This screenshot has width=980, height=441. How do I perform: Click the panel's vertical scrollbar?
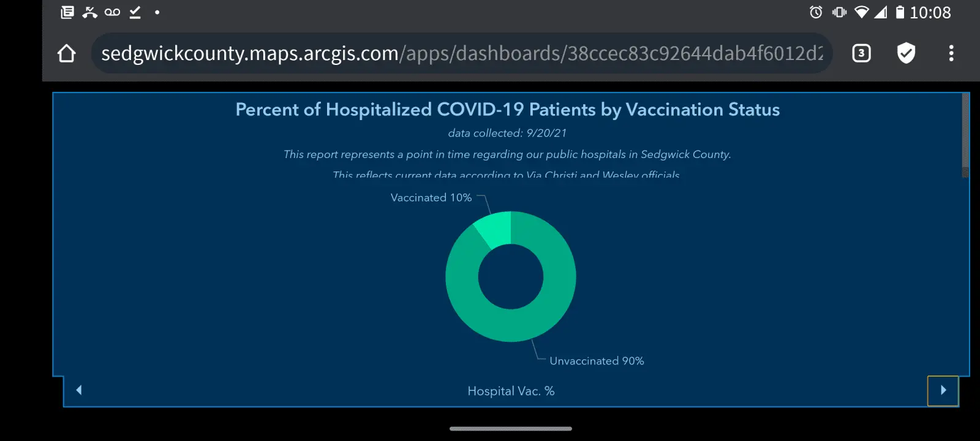(965, 135)
